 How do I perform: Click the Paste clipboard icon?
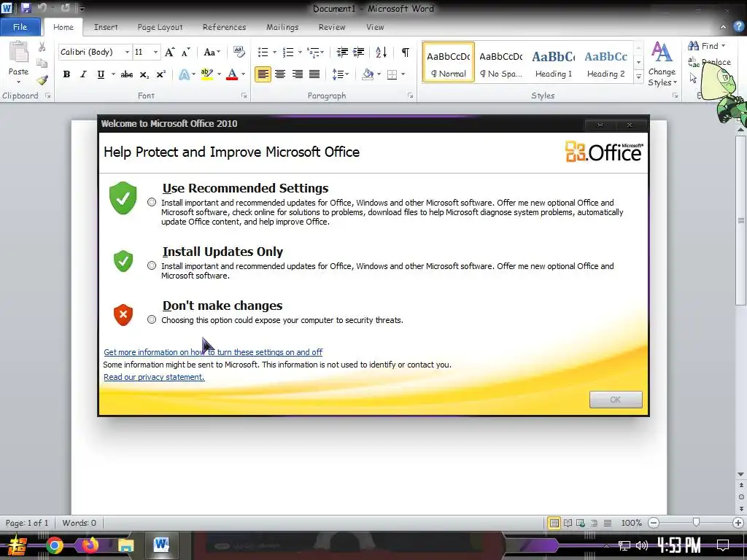coord(18,52)
